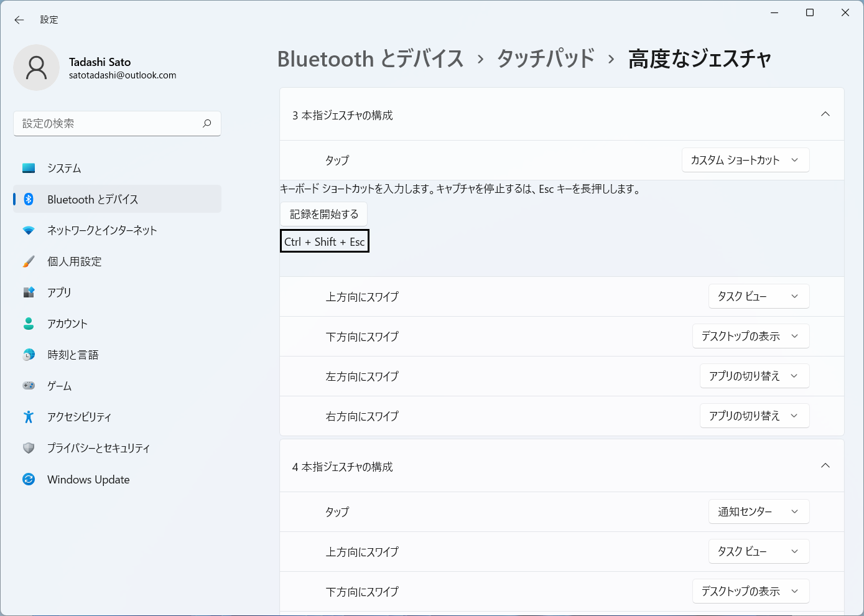Click the アクセシビリティ figure icon

(29, 417)
